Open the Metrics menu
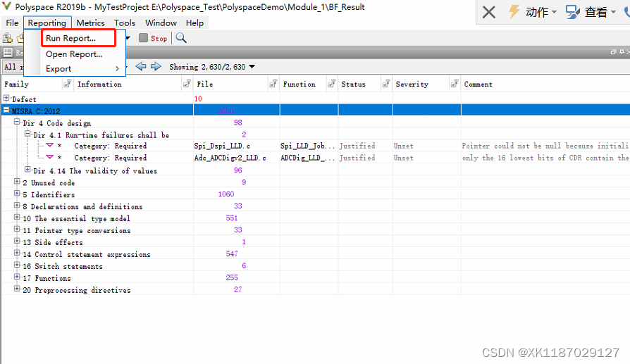The image size is (630, 364). (90, 23)
